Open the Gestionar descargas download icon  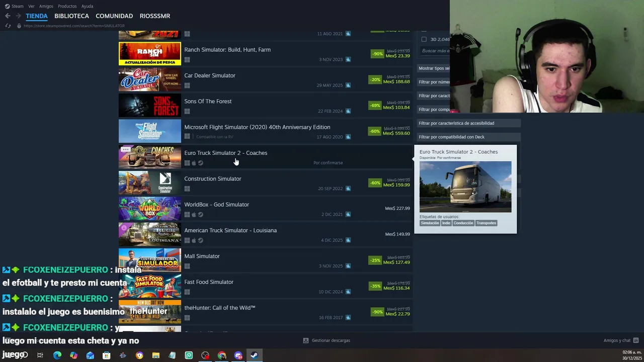[305, 340]
